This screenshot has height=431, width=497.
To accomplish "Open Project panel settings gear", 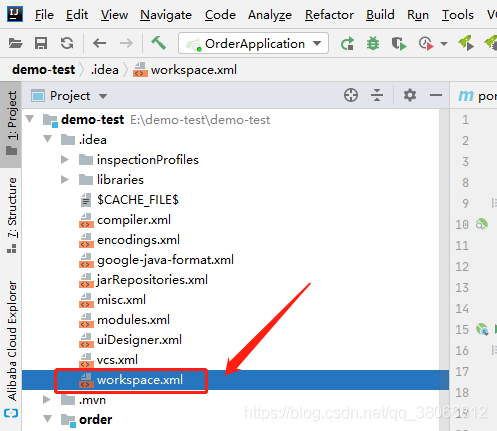I will pyautogui.click(x=410, y=95).
